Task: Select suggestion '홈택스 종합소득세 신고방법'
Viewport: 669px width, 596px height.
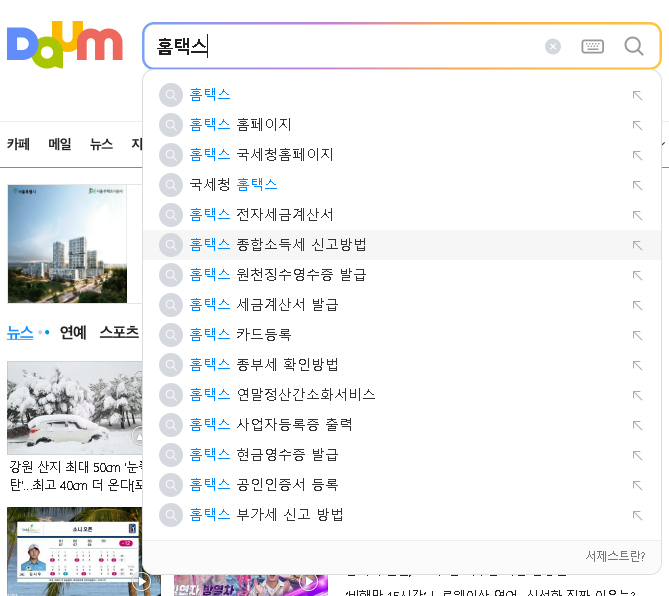Action: (x=401, y=244)
